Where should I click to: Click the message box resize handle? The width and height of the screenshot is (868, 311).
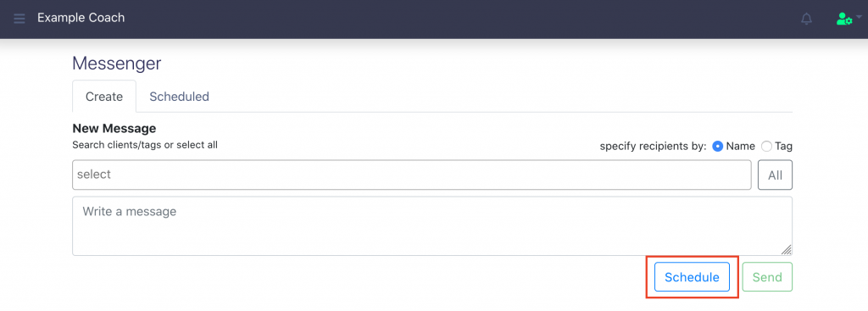click(786, 250)
